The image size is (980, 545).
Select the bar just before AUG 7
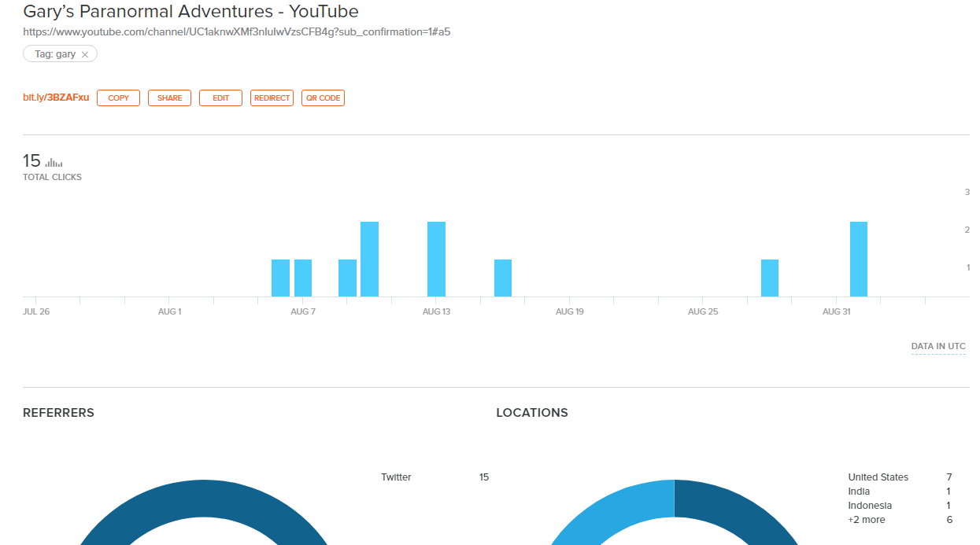tap(280, 278)
